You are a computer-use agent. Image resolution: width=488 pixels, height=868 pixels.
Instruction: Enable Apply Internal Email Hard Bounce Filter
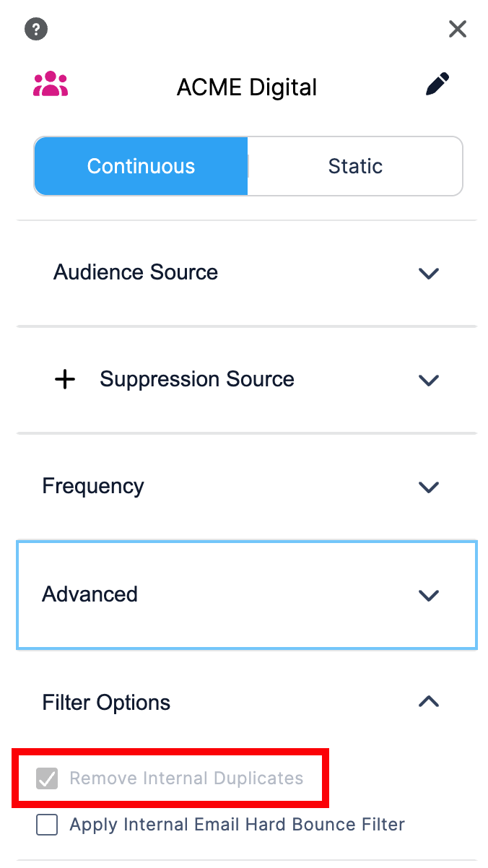pyautogui.click(x=47, y=825)
